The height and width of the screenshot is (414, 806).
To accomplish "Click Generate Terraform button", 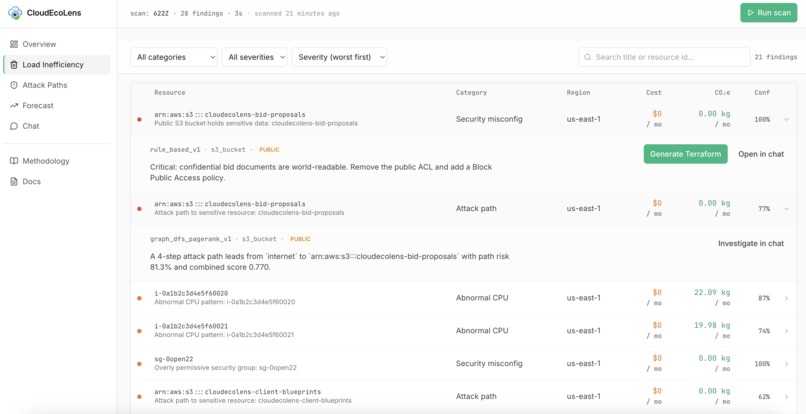I will click(685, 154).
